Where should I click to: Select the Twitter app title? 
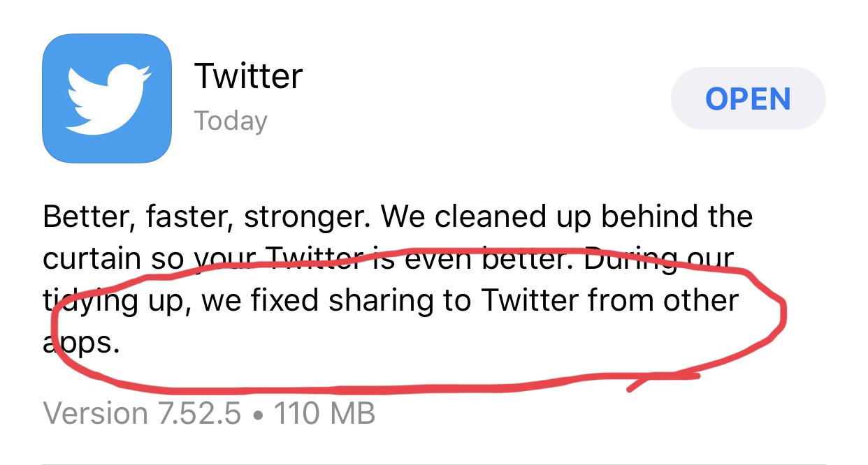(248, 75)
